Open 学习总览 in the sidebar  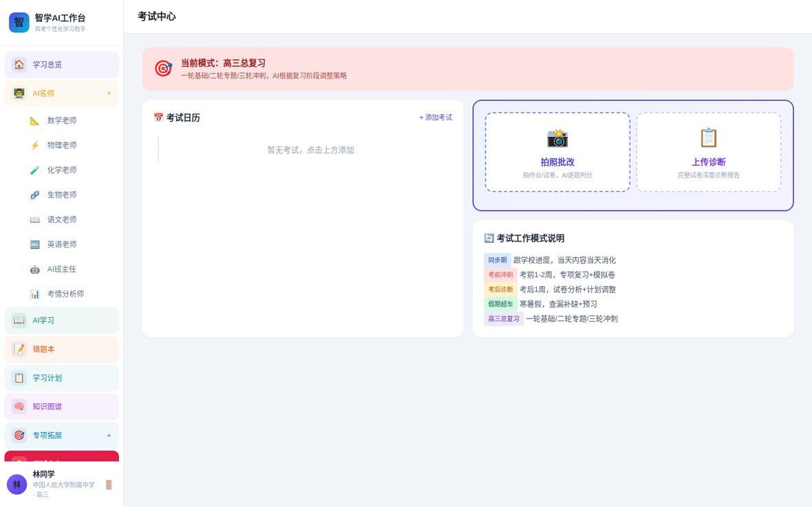[x=62, y=64]
